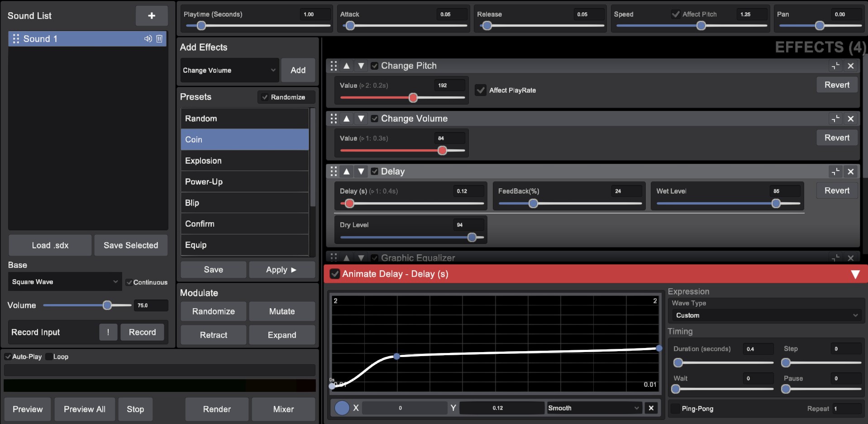Viewport: 868px width, 424px height.
Task: Enable Loop checkbox
Action: coord(49,357)
